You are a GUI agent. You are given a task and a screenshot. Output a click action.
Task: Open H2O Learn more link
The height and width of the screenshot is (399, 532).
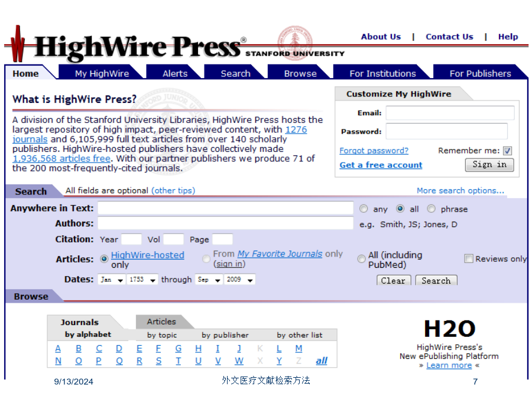[x=449, y=365]
